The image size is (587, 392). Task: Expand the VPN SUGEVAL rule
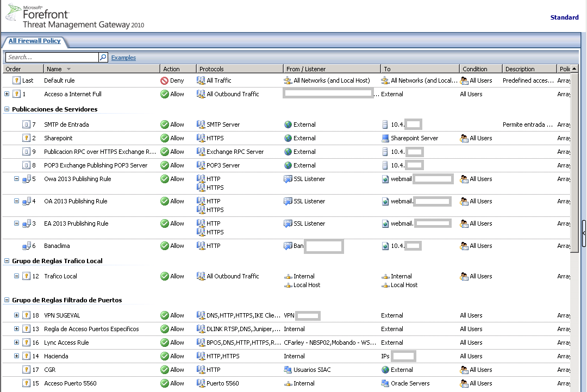pos(16,315)
